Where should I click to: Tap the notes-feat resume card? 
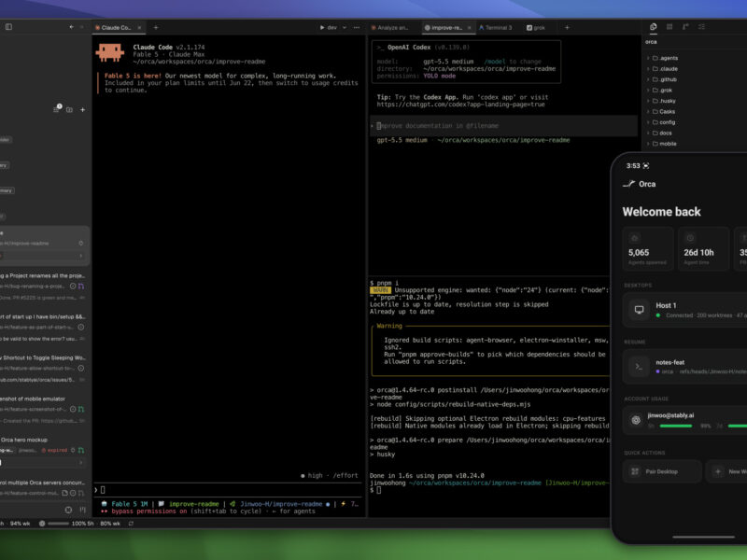click(x=686, y=366)
